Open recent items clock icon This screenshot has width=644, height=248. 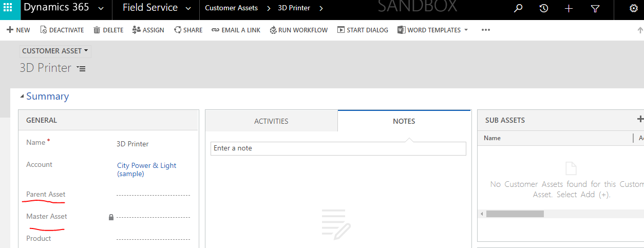click(544, 8)
